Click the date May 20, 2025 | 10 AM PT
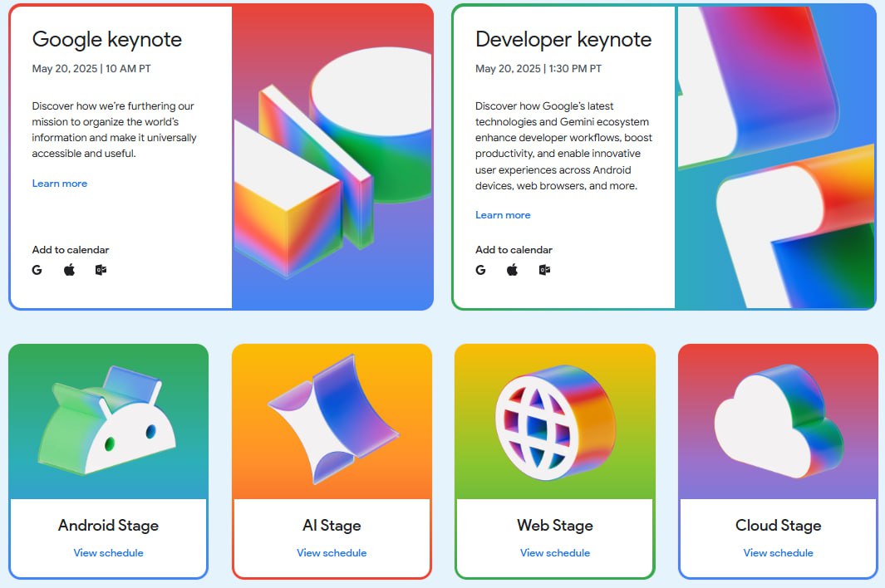 pos(91,69)
